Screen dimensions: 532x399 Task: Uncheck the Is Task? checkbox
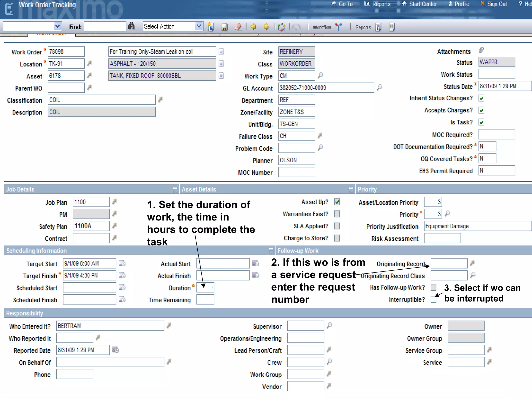[481, 122]
